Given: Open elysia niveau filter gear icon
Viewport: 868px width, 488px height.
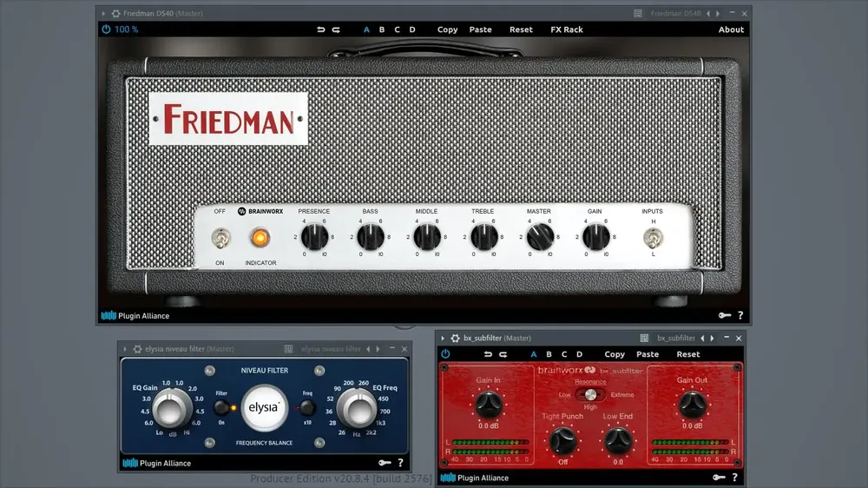Looking at the screenshot, I should [137, 349].
